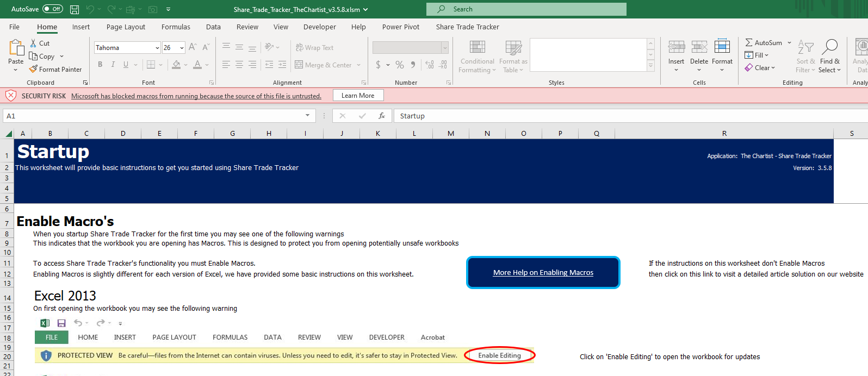Toggle Bold formatting
Screen dimensions: 868x376
(100, 65)
